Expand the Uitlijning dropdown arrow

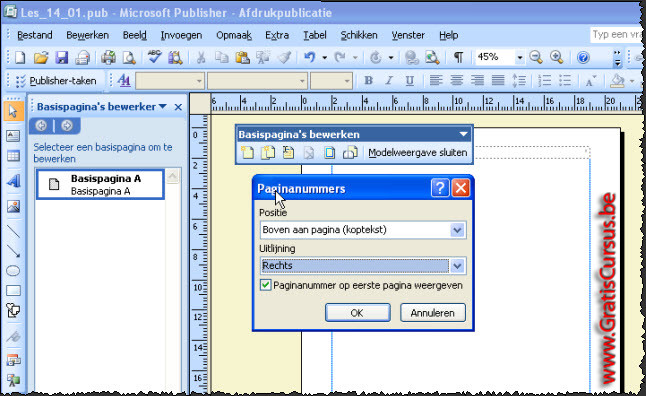tap(457, 266)
